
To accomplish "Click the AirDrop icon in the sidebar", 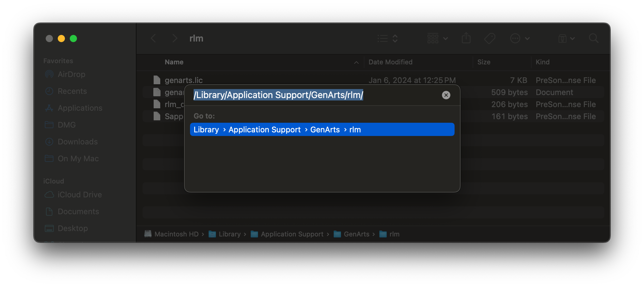I will click(50, 74).
